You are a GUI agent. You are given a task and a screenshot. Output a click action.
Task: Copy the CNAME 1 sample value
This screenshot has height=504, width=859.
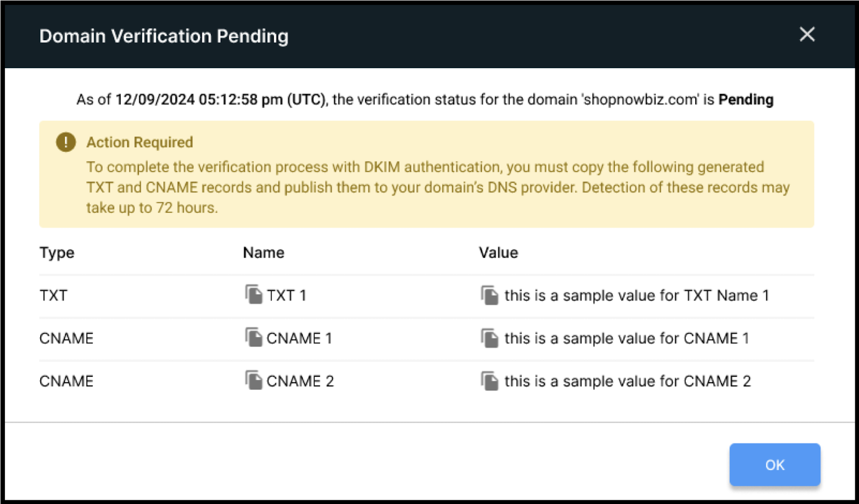click(x=490, y=338)
